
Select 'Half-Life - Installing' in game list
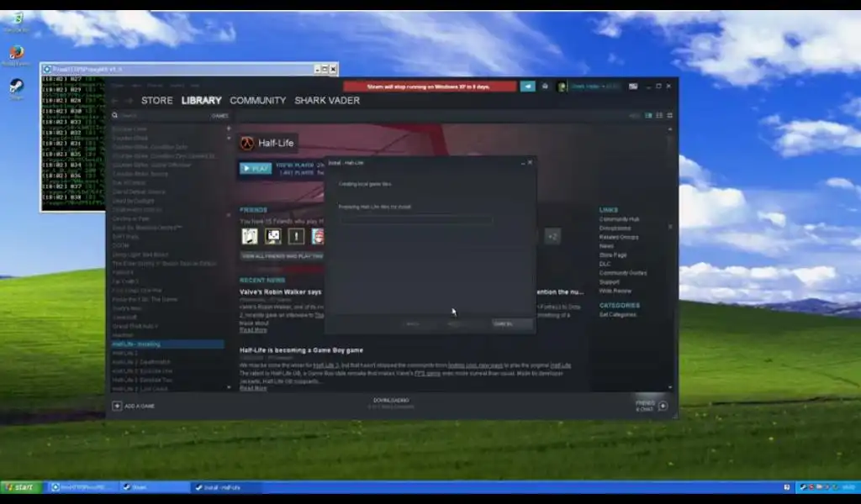[x=167, y=344]
